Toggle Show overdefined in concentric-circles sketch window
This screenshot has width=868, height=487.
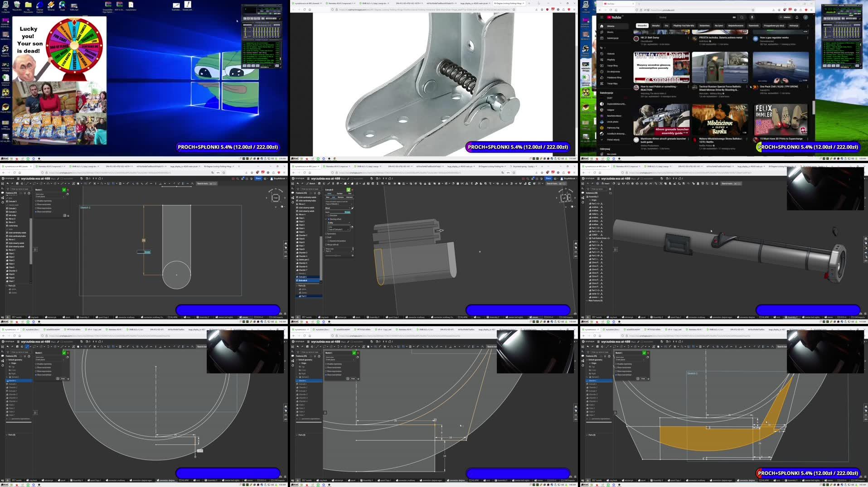point(37,375)
